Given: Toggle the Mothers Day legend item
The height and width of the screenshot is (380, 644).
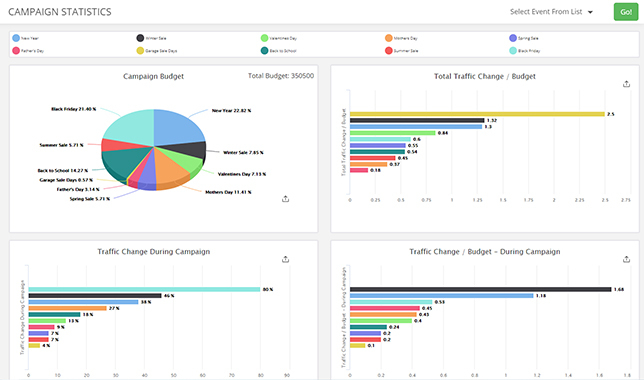Looking at the screenshot, I should [401, 38].
